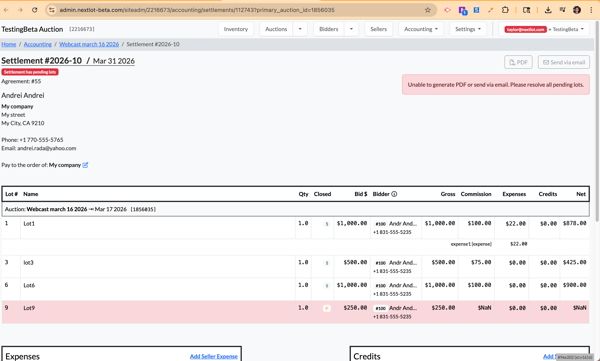
Task: Open the browser three-dot menu
Action: (x=591, y=10)
